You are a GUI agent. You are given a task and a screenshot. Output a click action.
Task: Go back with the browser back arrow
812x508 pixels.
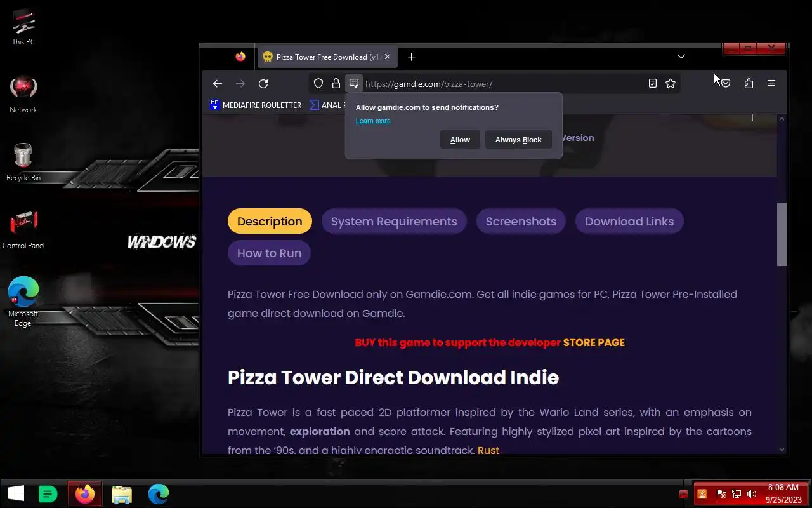pos(218,83)
